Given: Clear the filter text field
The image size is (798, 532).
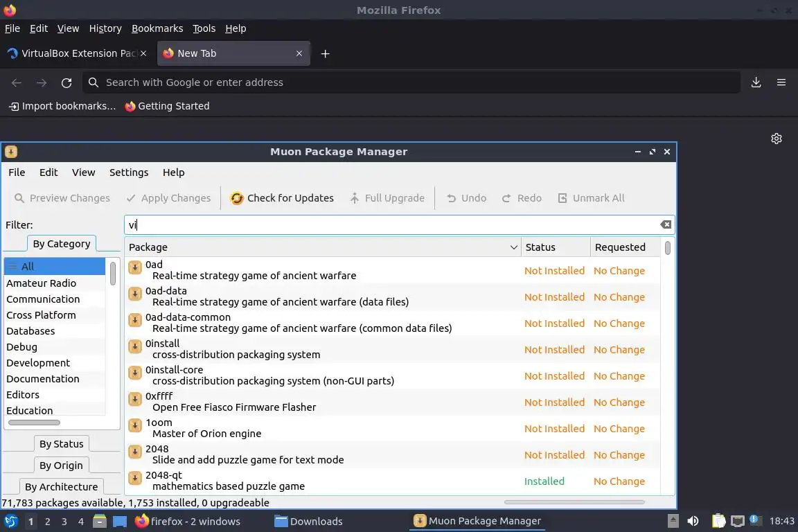Looking at the screenshot, I should coord(665,224).
